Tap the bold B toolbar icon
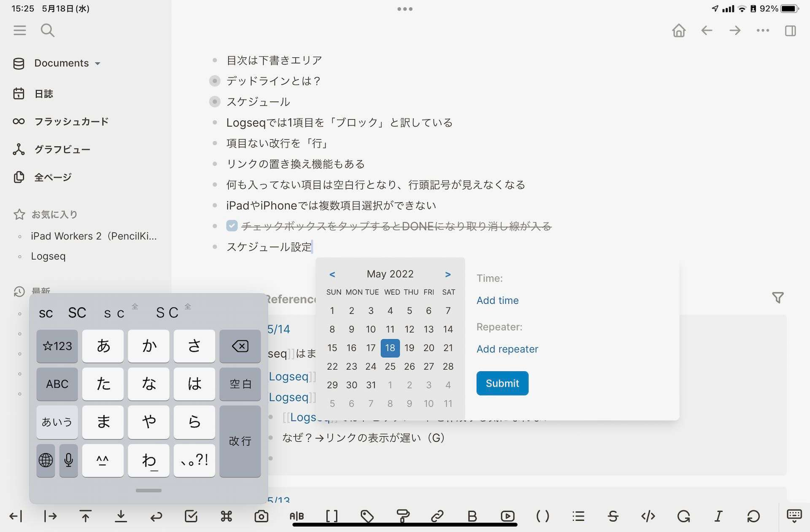Viewport: 810px width, 532px height. coord(472,516)
